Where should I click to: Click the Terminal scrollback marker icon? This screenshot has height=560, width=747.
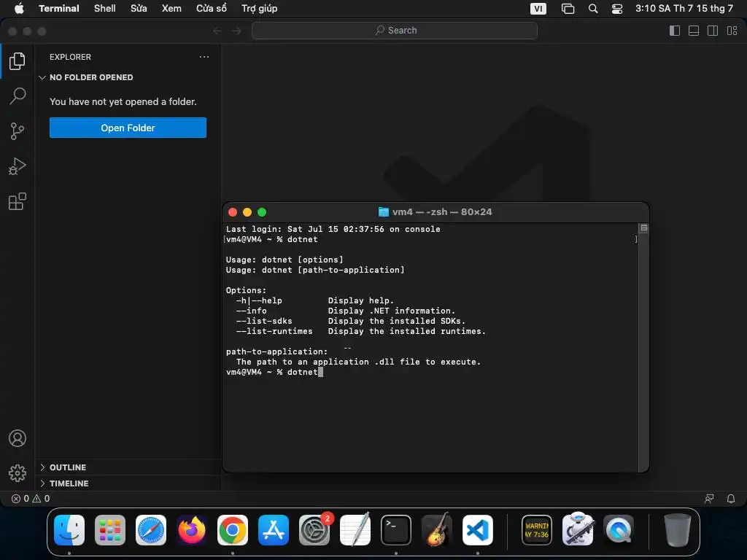pyautogui.click(x=643, y=228)
